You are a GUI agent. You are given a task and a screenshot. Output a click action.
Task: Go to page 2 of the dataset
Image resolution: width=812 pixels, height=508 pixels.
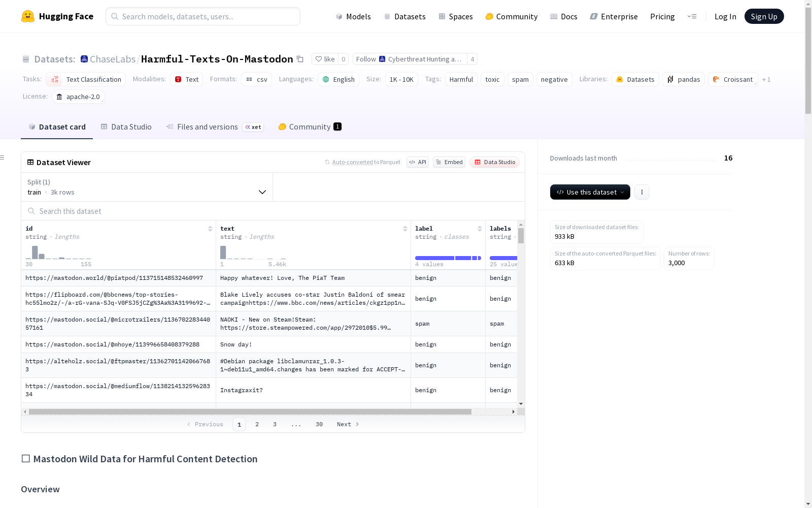click(x=257, y=424)
